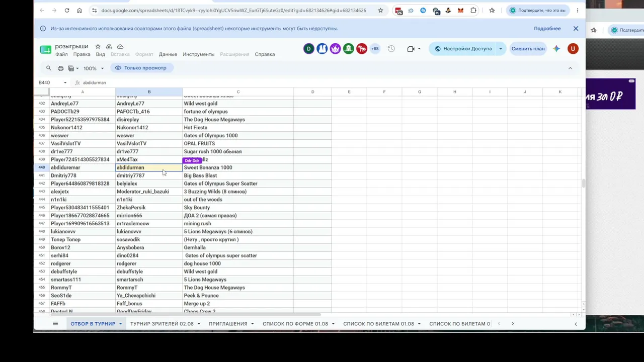Print the spreadsheet
The width and height of the screenshot is (644, 362).
(x=60, y=68)
